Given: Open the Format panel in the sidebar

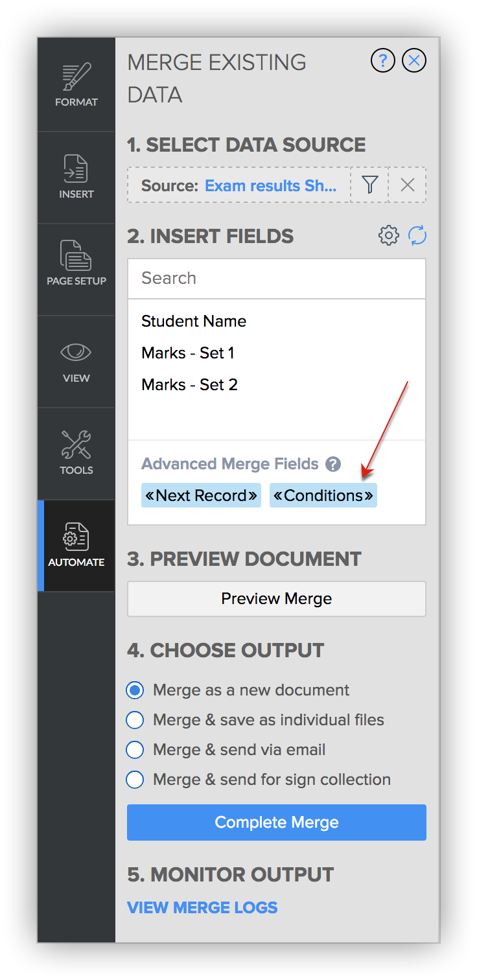Looking at the screenshot, I should pyautogui.click(x=76, y=84).
